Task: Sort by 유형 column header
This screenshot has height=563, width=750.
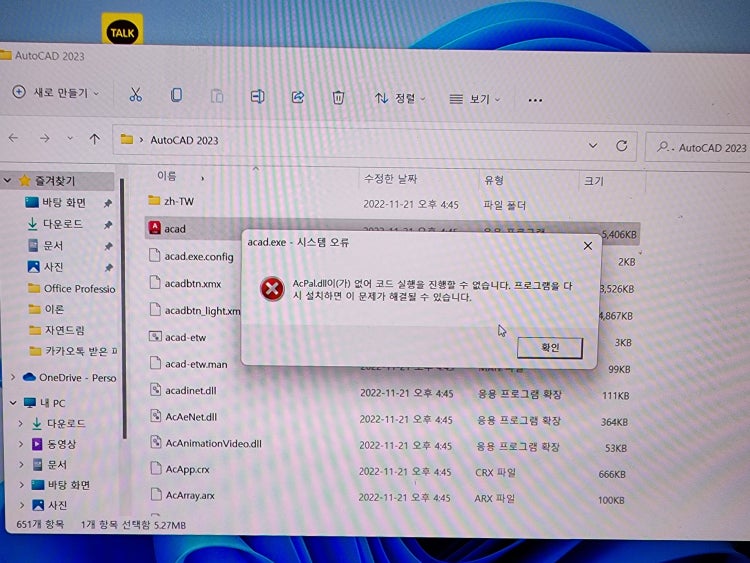Action: (494, 180)
